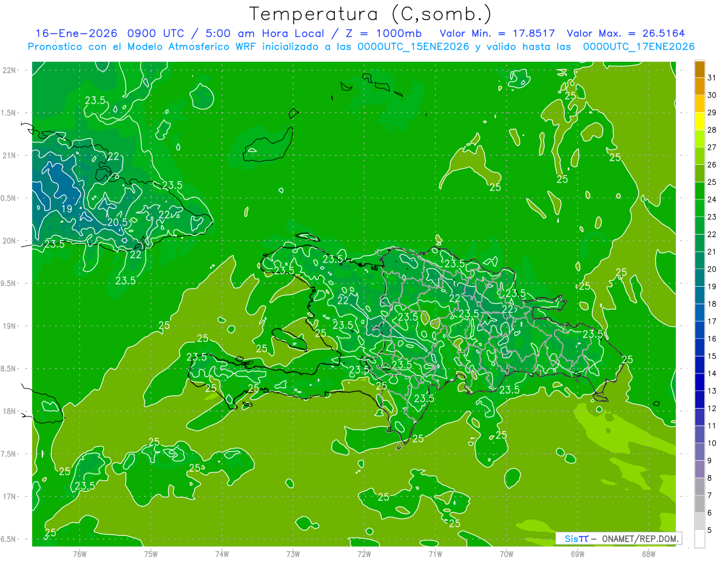This screenshot has height=562, width=728.
Task: Click the legend color segment between 30 and 31
Action: (699, 87)
